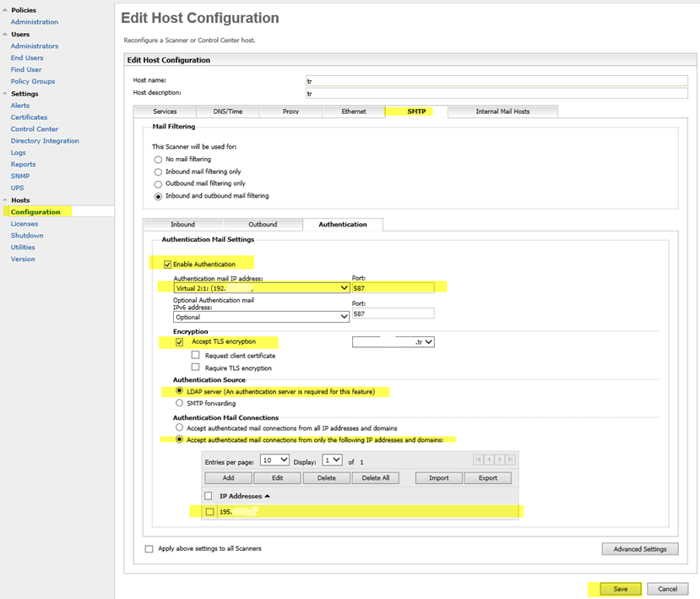Go to next page of IP list
This screenshot has width=700, height=599.
pos(500,460)
